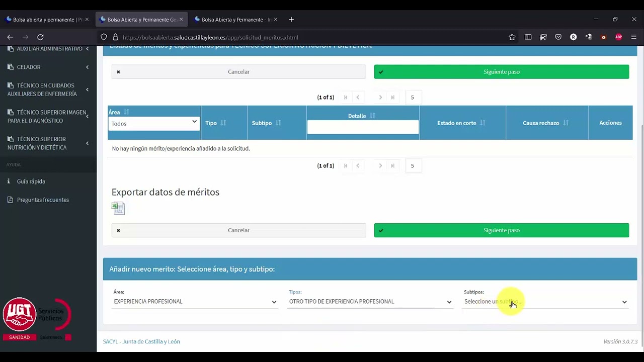This screenshot has width=644, height=362.
Task: Open the browser hamburger menu
Action: (x=633, y=37)
